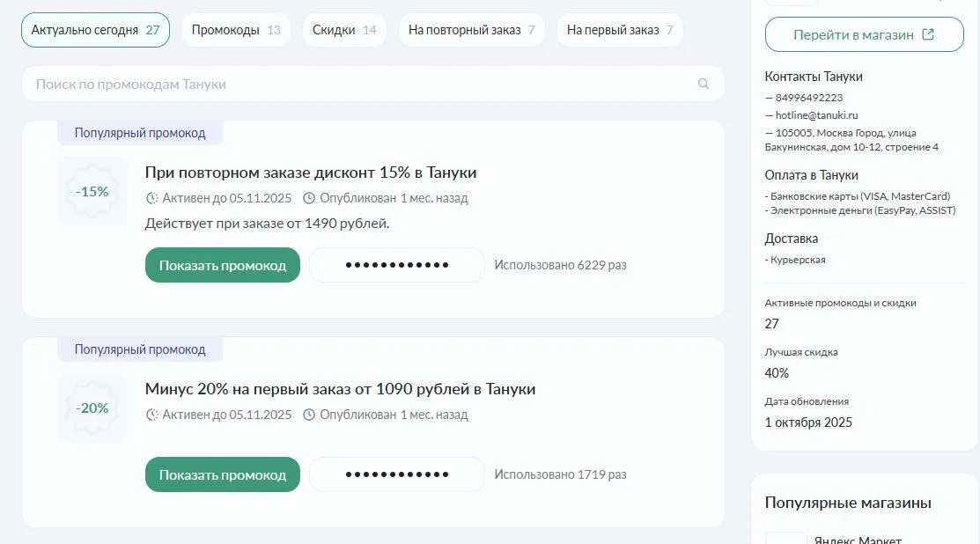Viewport: 980px width, 544px height.
Task: Select the "Актуально сегодня" tab
Action: 95,30
